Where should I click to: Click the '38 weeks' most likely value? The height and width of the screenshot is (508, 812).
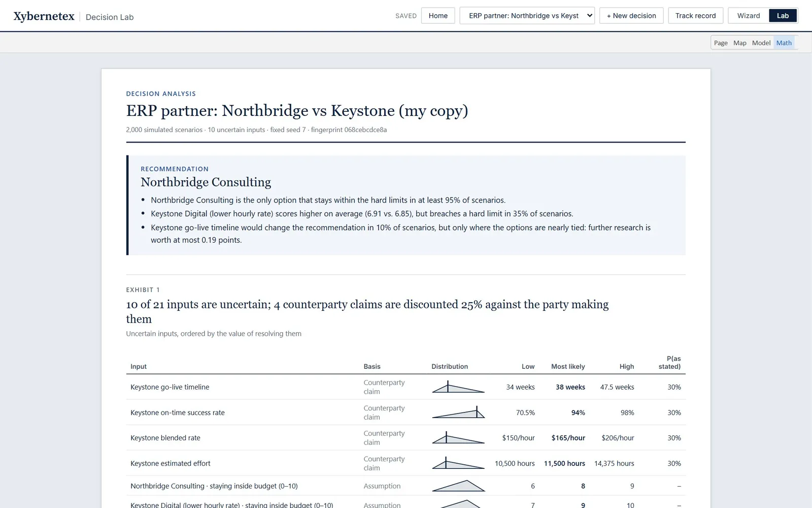(x=570, y=387)
